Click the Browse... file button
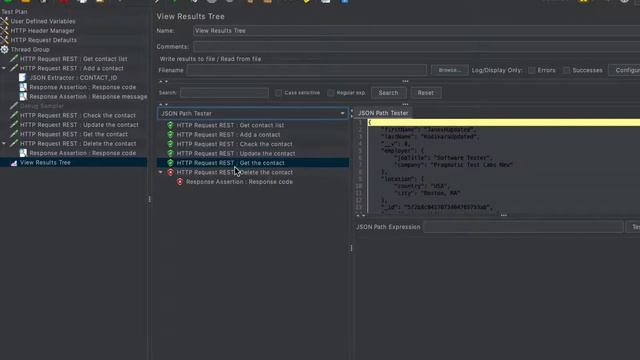This screenshot has height=360, width=640. (x=449, y=70)
